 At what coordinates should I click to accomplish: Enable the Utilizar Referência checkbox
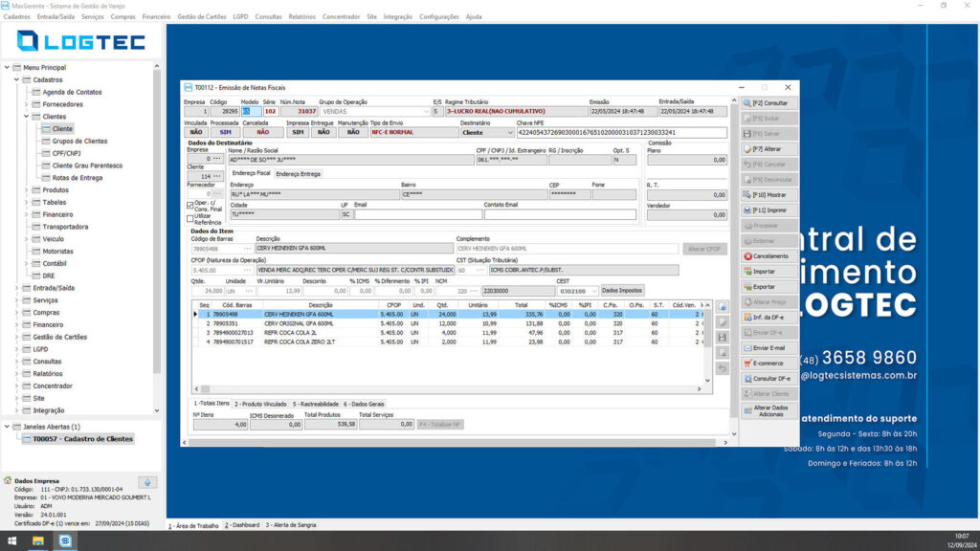pos(190,219)
